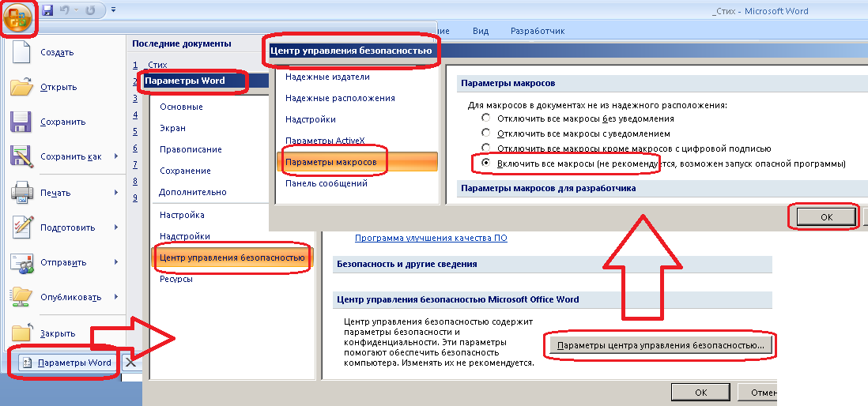Click the Закрыть folder icon
This screenshot has height=406, width=868.
coord(21,333)
